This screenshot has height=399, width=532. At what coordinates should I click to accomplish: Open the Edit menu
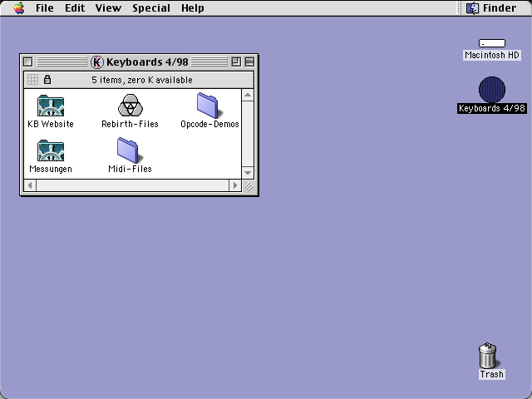click(x=75, y=7)
